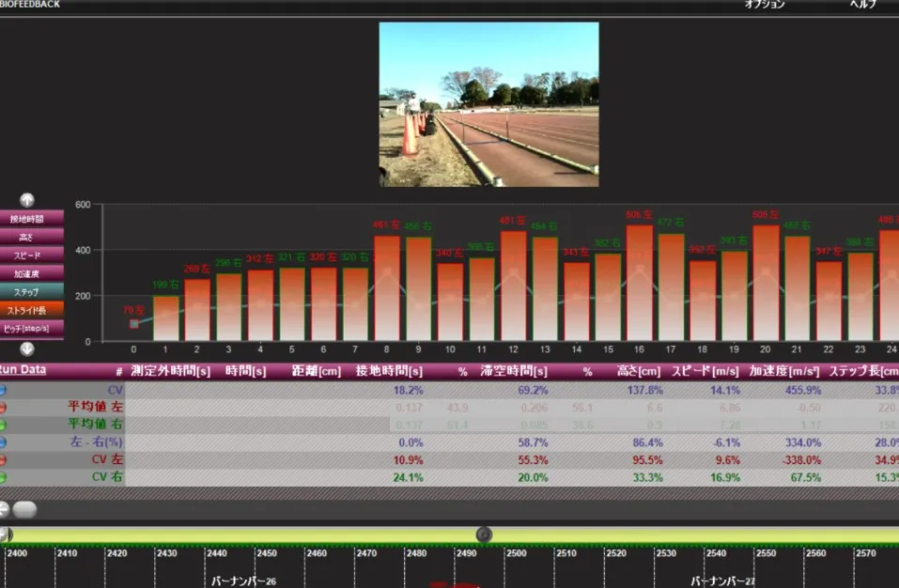The height and width of the screenshot is (588, 899).
Task: Open the オプション menu
Action: pos(764,5)
